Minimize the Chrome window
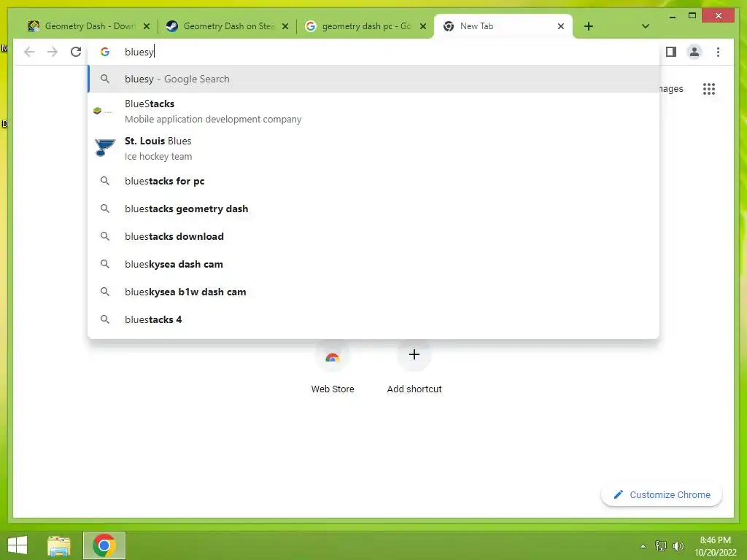This screenshot has width=747, height=560. pyautogui.click(x=672, y=16)
